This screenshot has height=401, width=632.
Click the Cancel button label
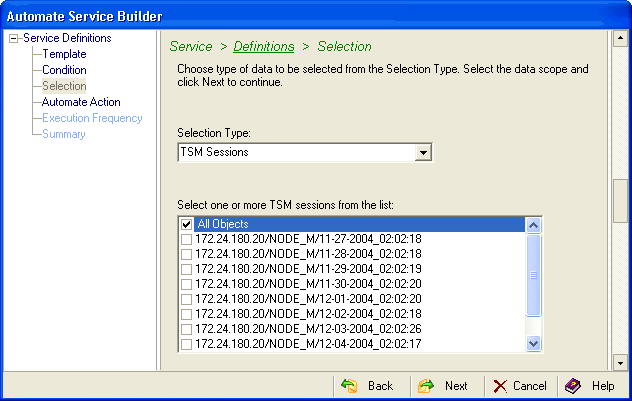[x=530, y=386]
